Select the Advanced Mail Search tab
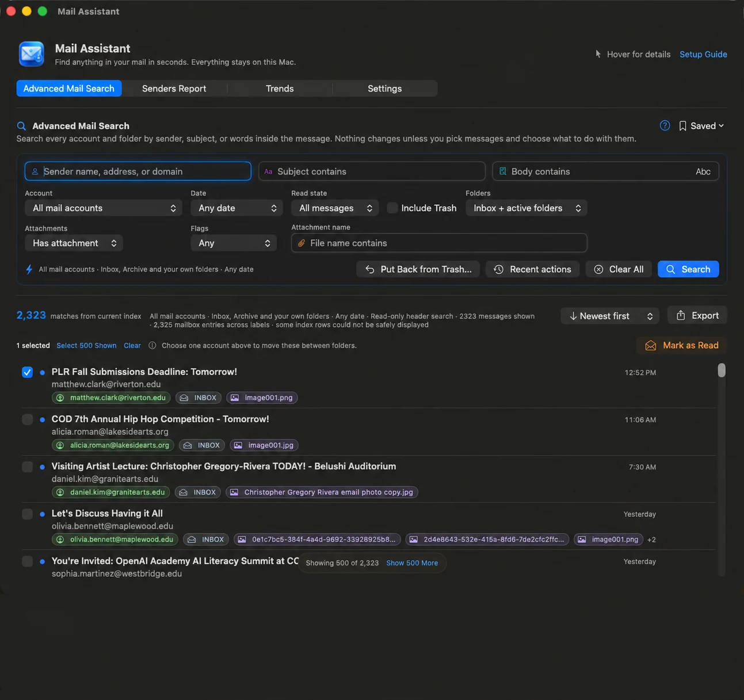 69,89
